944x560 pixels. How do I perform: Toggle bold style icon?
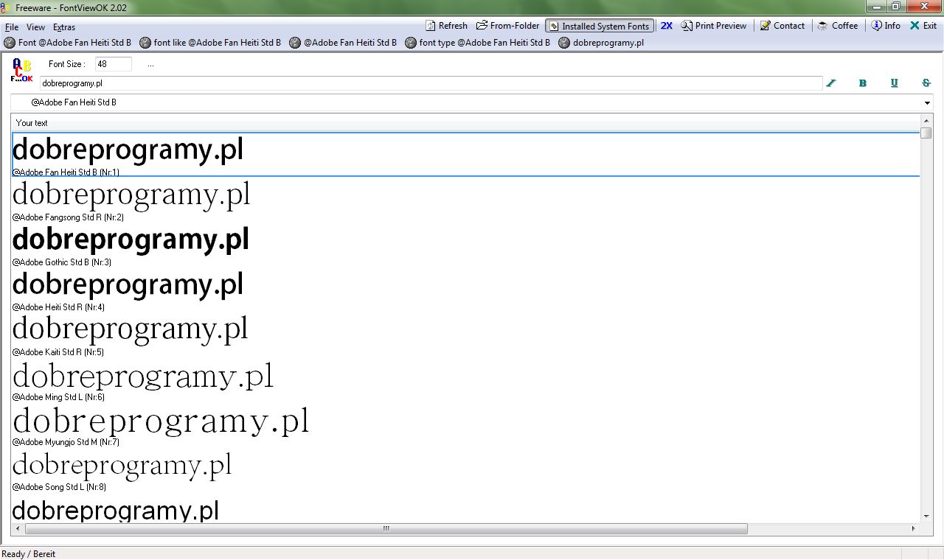[x=862, y=83]
